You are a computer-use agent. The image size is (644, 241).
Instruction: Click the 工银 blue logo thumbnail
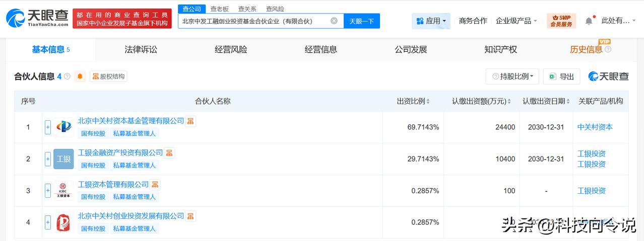[63, 159]
